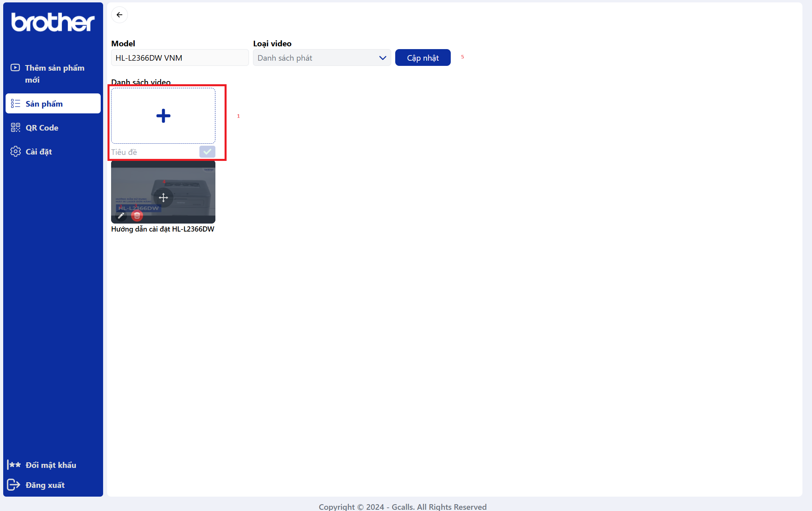Click the red trash delete icon
Image resolution: width=812 pixels, height=511 pixels.
137,216
